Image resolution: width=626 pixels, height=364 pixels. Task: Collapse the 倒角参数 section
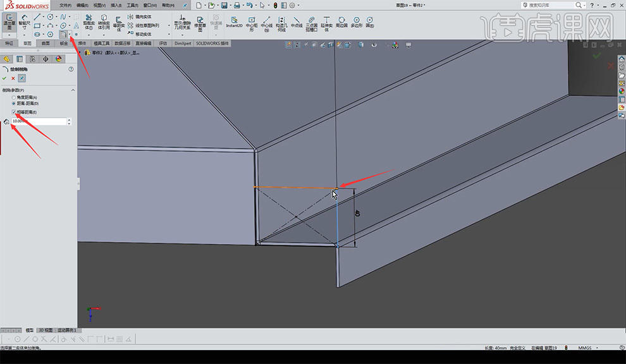tap(71, 90)
